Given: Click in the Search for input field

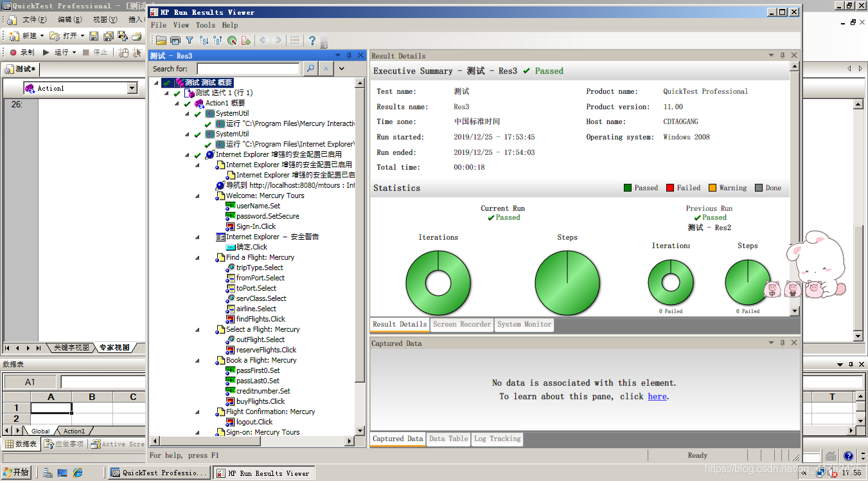Looking at the screenshot, I should [248, 68].
